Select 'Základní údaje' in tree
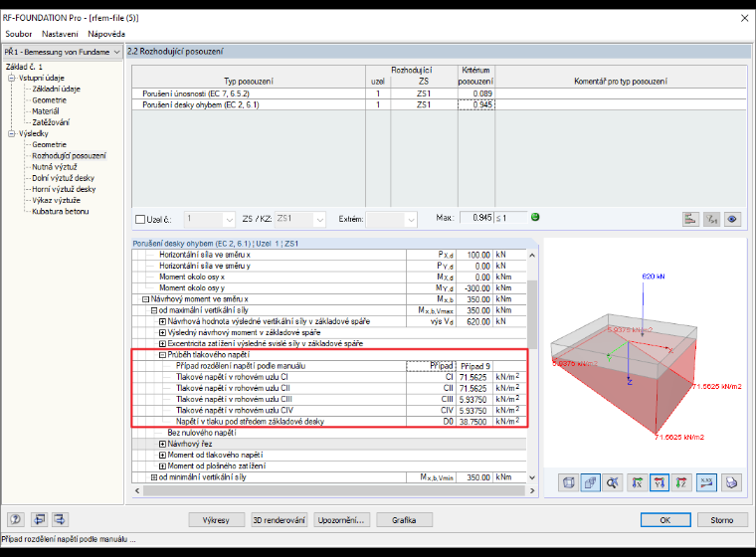The height and width of the screenshot is (557, 756). point(56,89)
